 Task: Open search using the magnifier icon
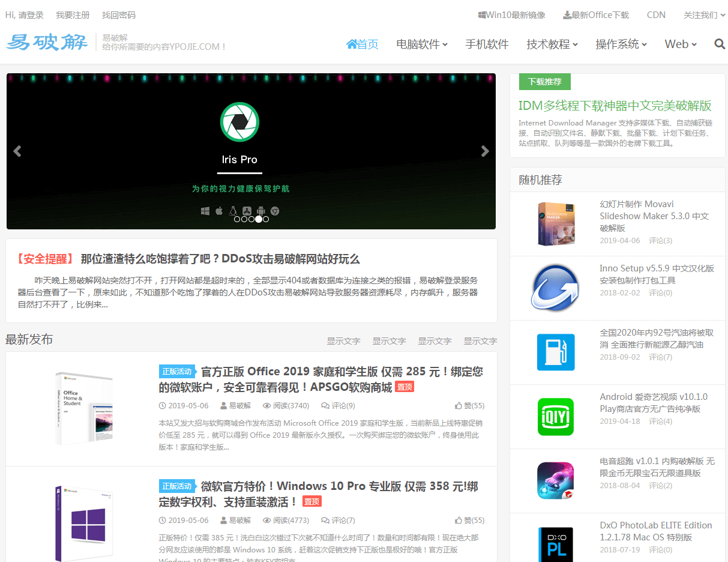719,44
